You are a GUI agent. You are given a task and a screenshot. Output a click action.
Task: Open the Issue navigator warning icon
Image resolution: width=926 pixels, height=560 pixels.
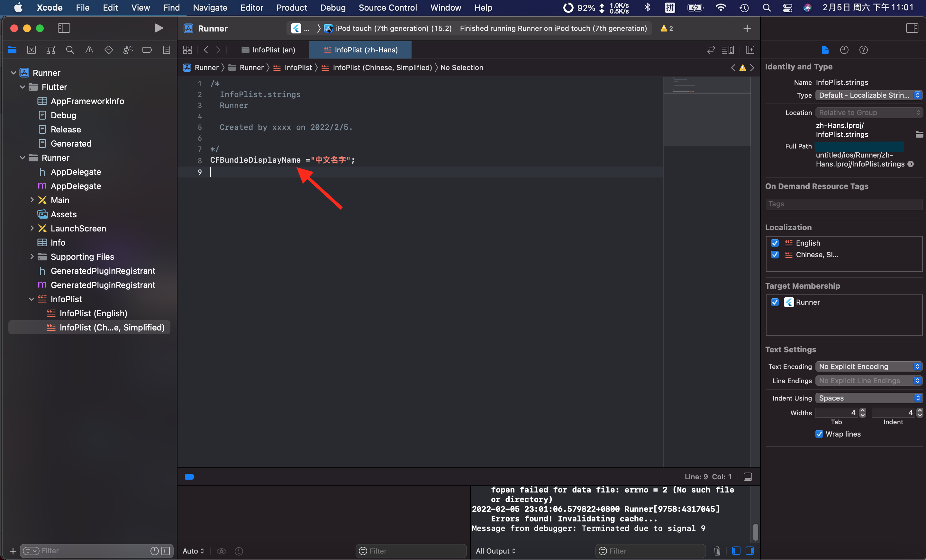(x=89, y=50)
